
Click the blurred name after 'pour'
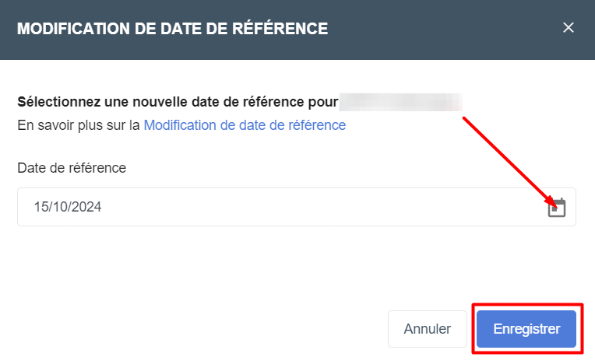pyautogui.click(x=400, y=102)
